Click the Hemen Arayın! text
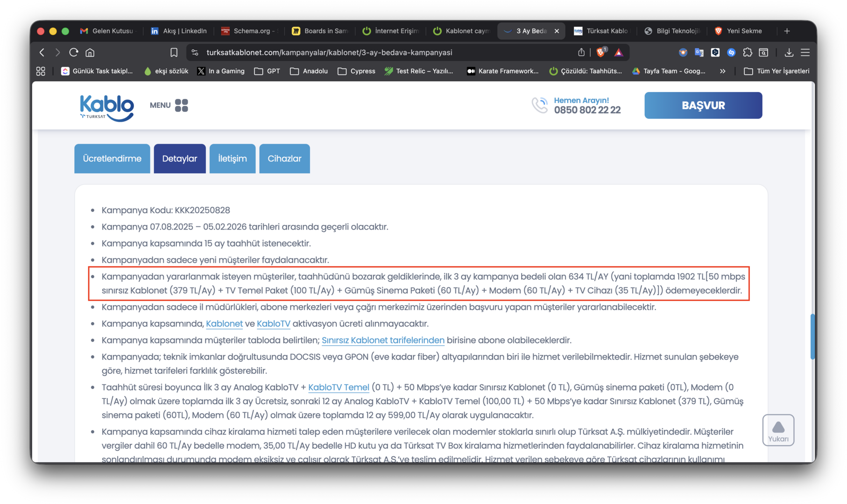Screen dimensions: 847x504 pos(581,100)
